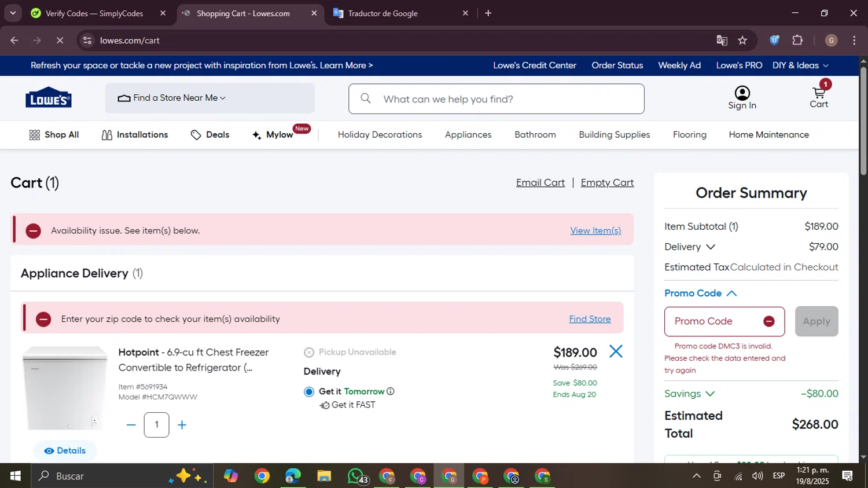Click the Google Translate icon in address bar

pos(722,40)
